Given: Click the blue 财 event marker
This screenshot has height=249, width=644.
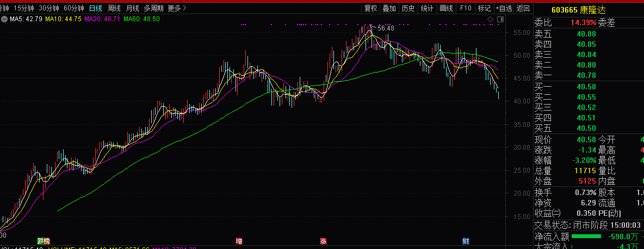Looking at the screenshot, I should [466, 241].
